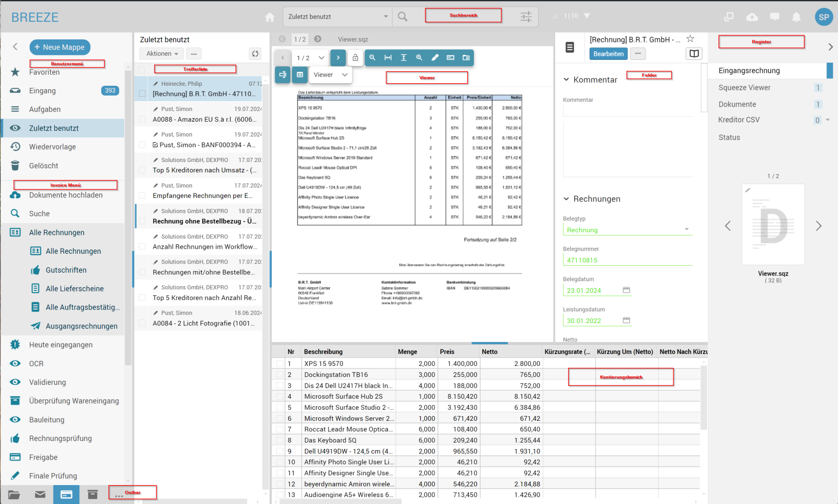Tick checkbox for beyerdynamic Amiron line

coord(280,485)
